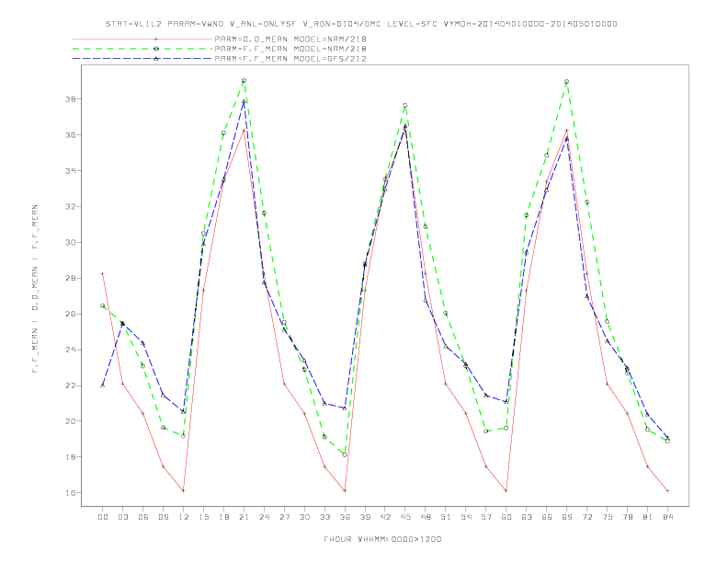Click red plus marker at hour 00

[103, 274]
